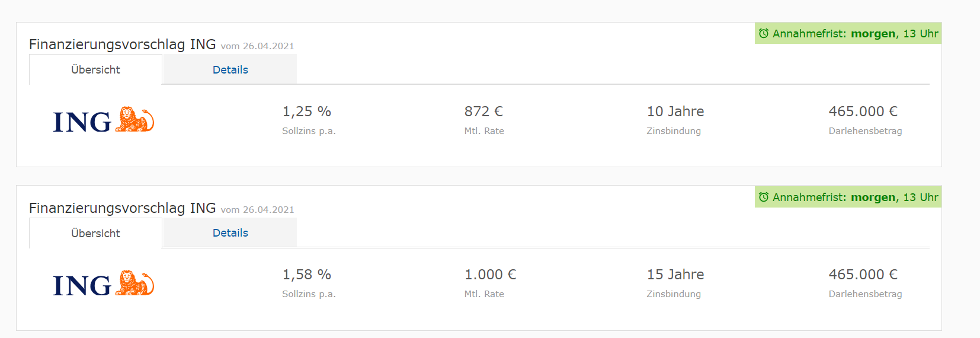Click the Finanzierungsvorschlag ING heading of the 1,58 % offer
This screenshot has height=338, width=980.
pyautogui.click(x=122, y=208)
